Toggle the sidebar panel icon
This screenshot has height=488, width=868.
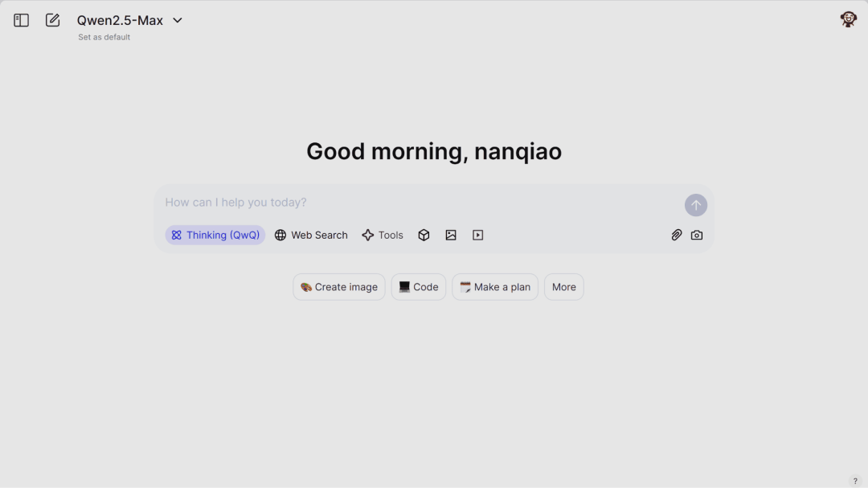[x=21, y=20]
